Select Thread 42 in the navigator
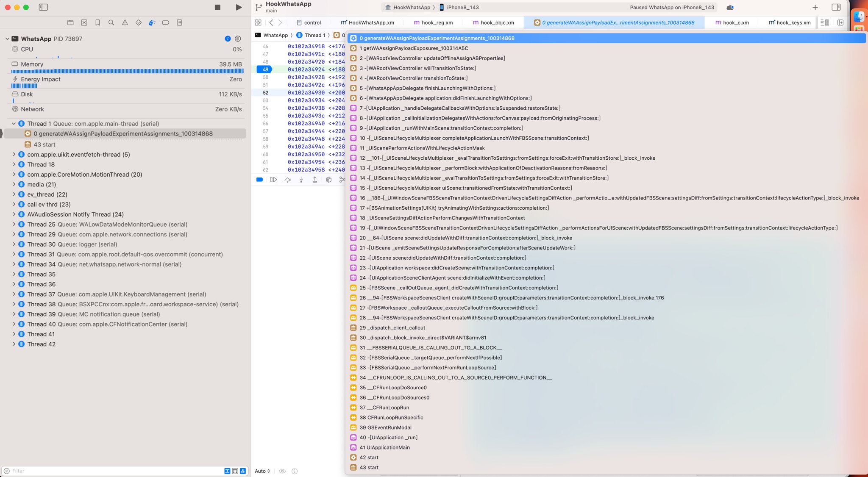Image resolution: width=868 pixels, height=477 pixels. coord(42,344)
